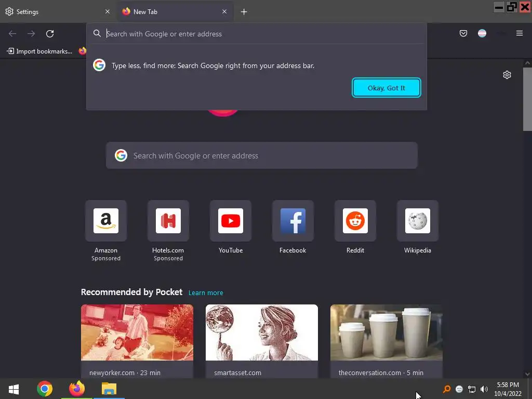Screen dimensions: 532x399
Task: Click 'Type less, find more' tip text
Action: click(212, 65)
